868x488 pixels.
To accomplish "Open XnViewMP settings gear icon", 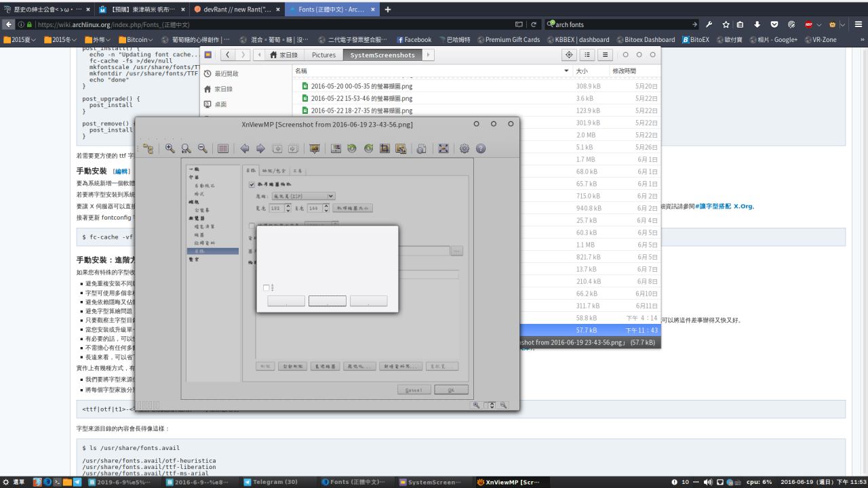I will coord(465,149).
